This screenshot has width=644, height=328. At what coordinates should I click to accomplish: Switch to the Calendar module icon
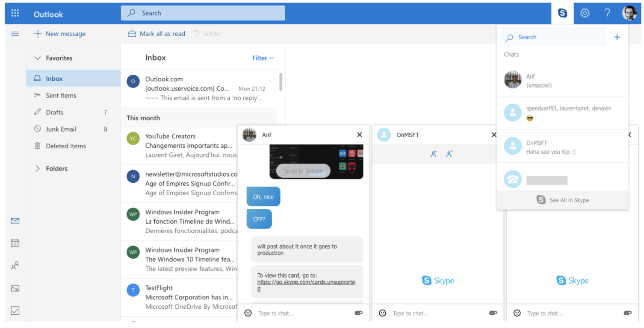coord(15,243)
